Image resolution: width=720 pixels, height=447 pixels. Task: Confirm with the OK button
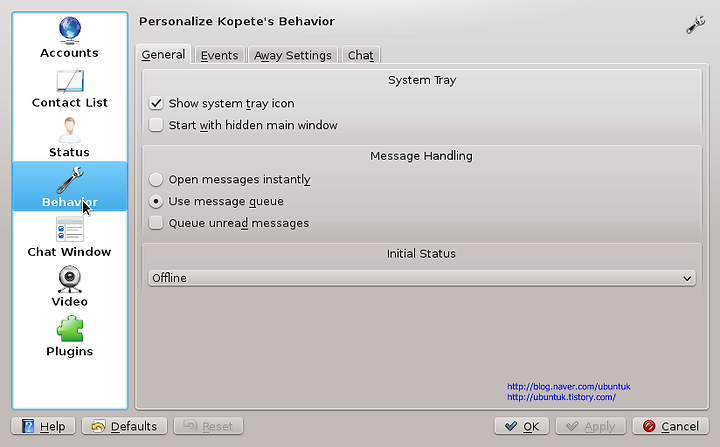coord(522,426)
